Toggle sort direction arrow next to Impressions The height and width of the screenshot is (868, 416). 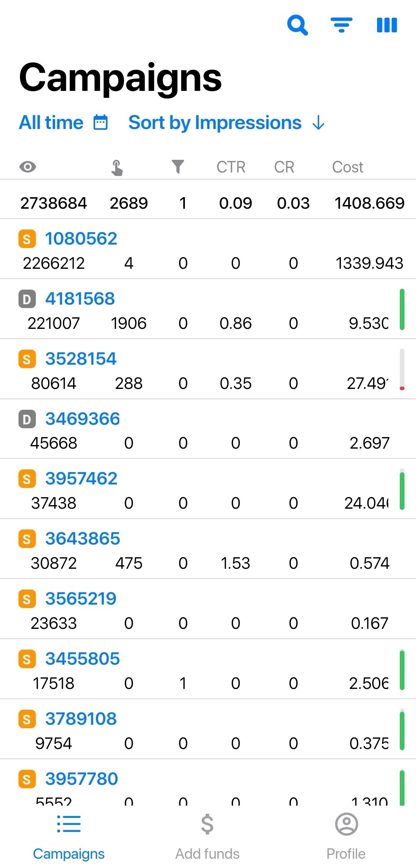[319, 123]
